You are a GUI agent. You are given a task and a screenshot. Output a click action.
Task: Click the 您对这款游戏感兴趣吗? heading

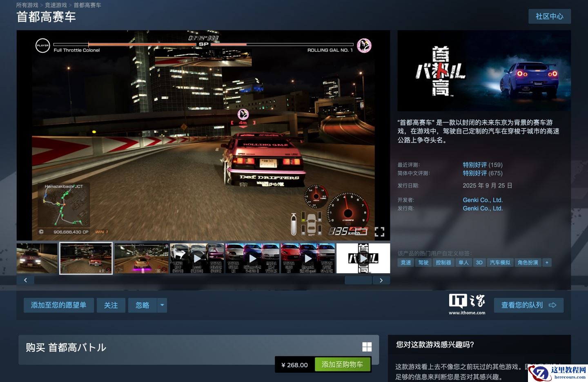435,345
